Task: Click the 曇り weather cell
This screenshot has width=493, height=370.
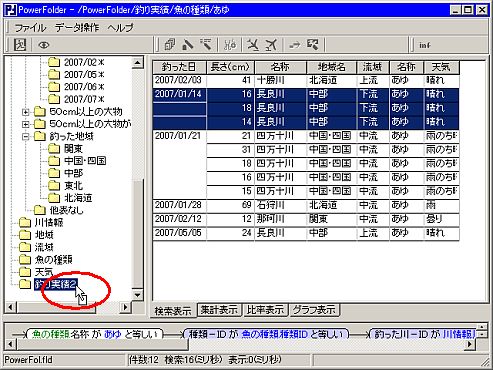Action: pos(441,220)
